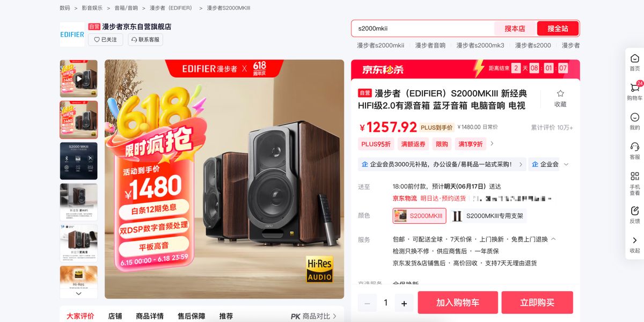This screenshot has width=644, height=322.
Task: Select the S2000MKIII color option
Action: pos(420,216)
